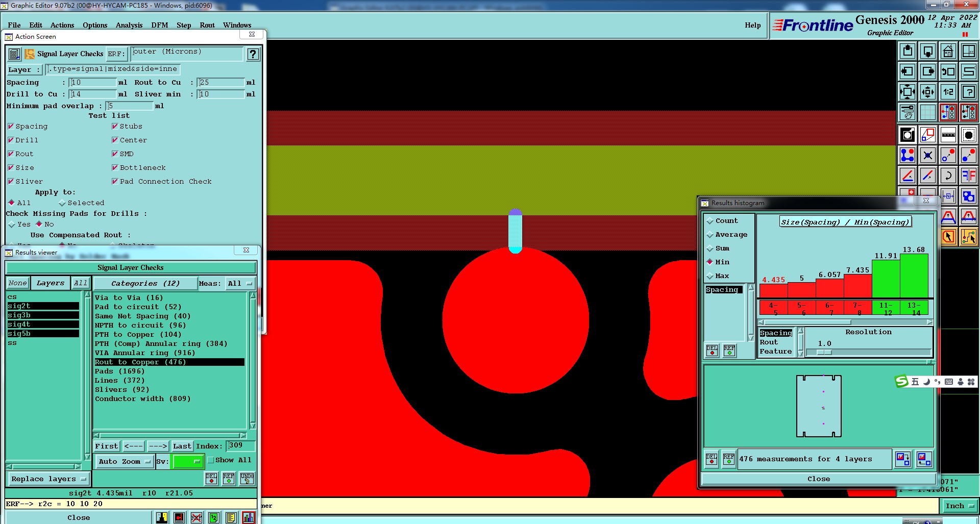Click the Layers button in Results viewer
Image resolution: width=980 pixels, height=524 pixels.
[x=51, y=283]
